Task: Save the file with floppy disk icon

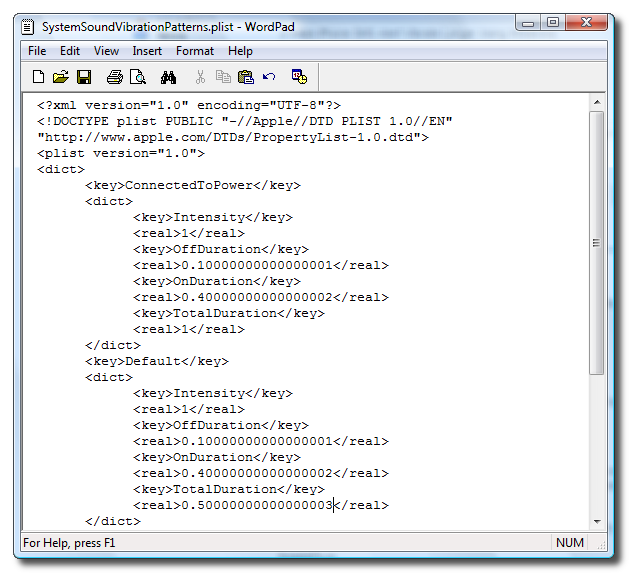Action: [84, 76]
